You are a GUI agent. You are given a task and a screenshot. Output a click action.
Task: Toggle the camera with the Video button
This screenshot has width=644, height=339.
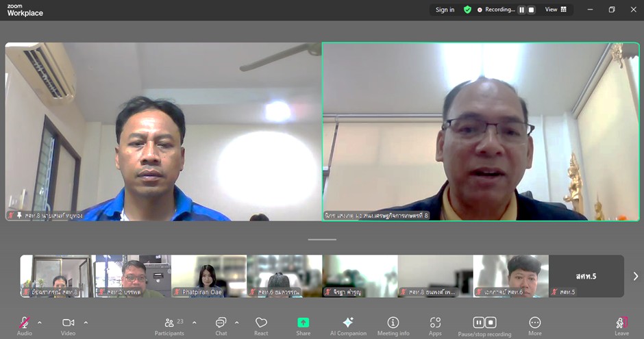(x=68, y=323)
